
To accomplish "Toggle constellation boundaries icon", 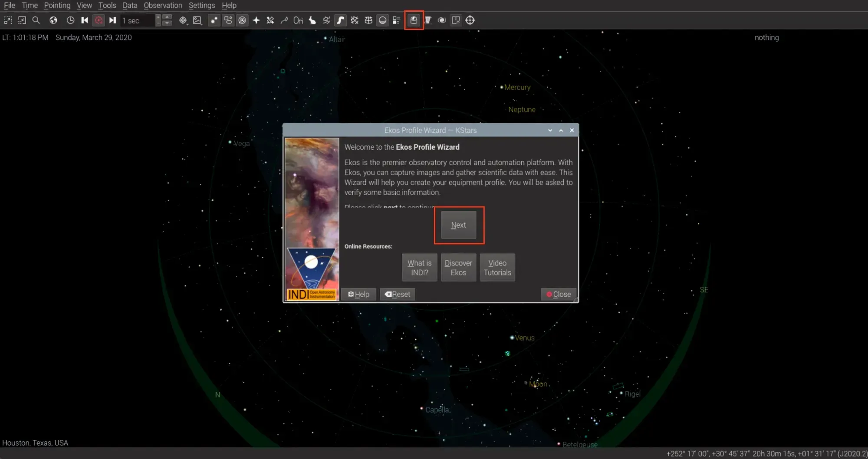I will click(326, 20).
